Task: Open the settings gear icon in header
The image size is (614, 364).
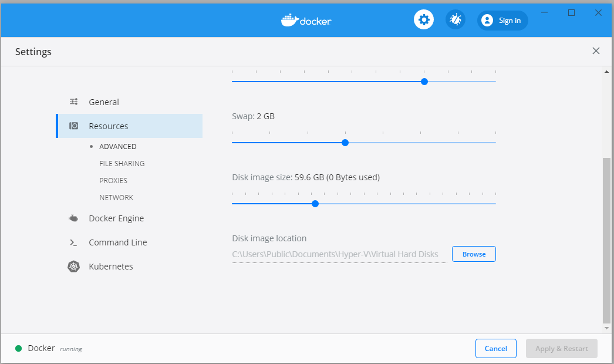Action: (424, 19)
